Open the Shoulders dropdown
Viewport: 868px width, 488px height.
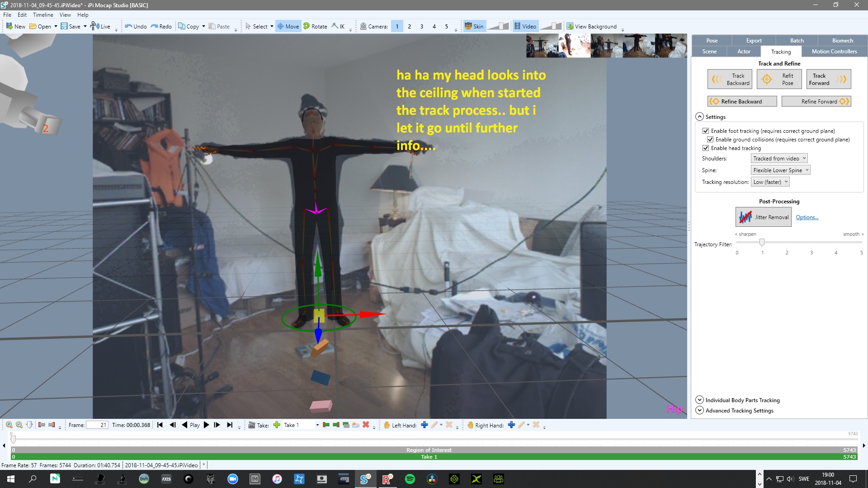pyautogui.click(x=779, y=159)
